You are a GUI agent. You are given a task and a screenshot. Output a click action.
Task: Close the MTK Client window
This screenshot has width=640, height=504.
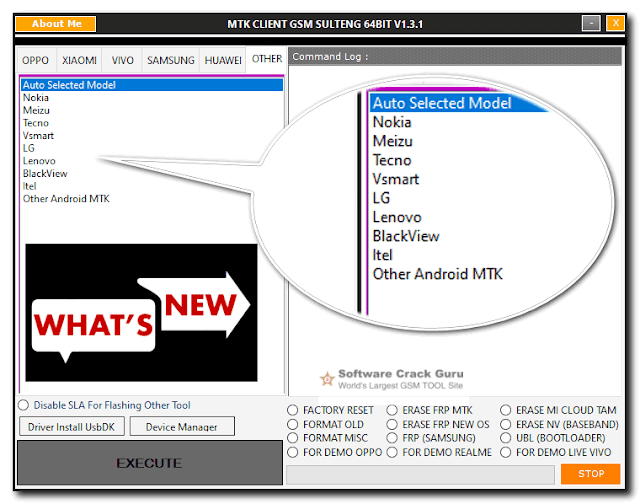tap(616, 23)
